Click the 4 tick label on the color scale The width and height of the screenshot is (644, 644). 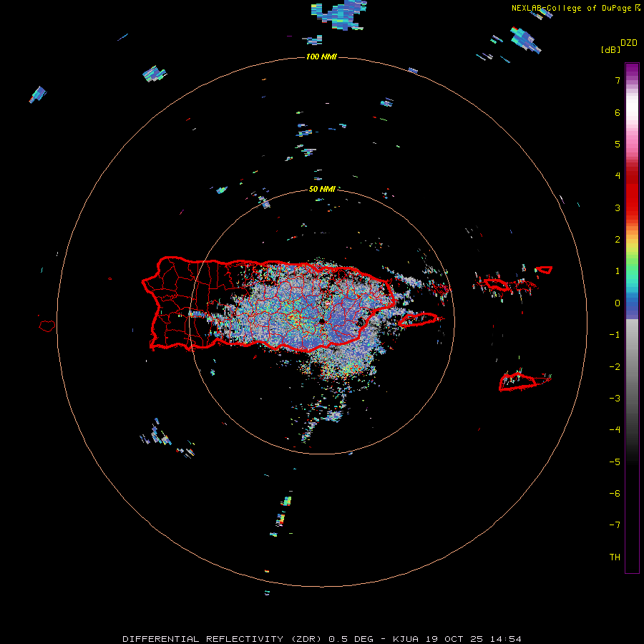[x=618, y=176]
